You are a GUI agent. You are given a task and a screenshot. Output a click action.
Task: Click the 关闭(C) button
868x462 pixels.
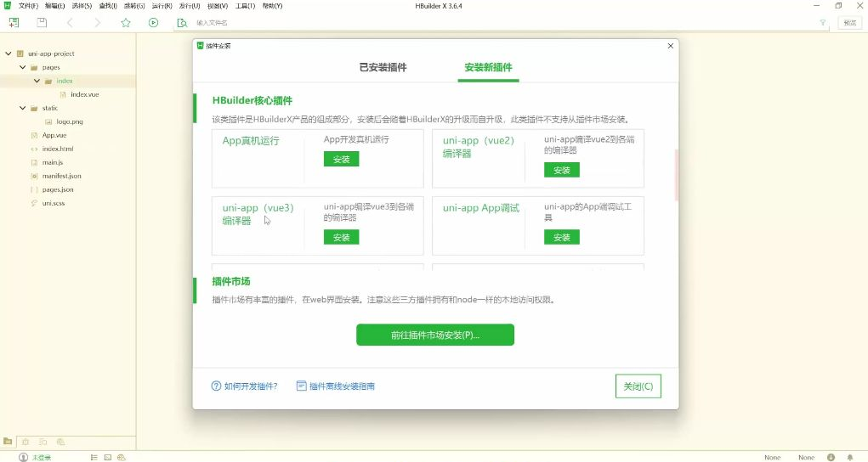(638, 386)
